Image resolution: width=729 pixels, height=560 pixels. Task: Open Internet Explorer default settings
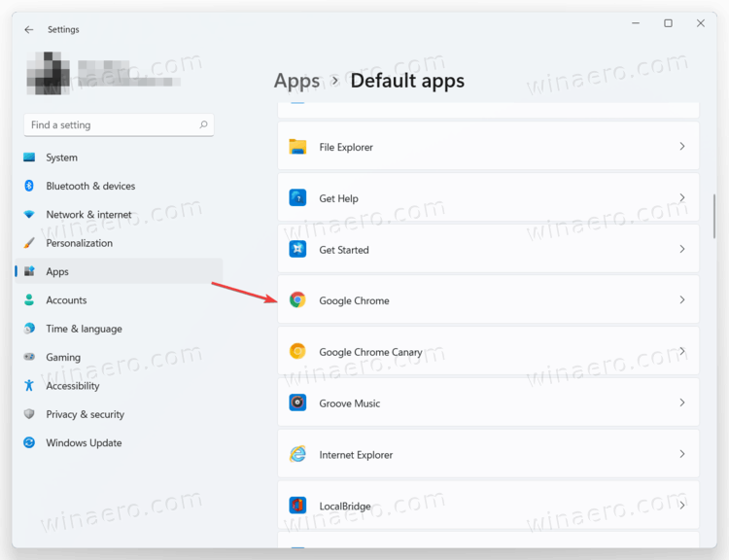tap(488, 454)
